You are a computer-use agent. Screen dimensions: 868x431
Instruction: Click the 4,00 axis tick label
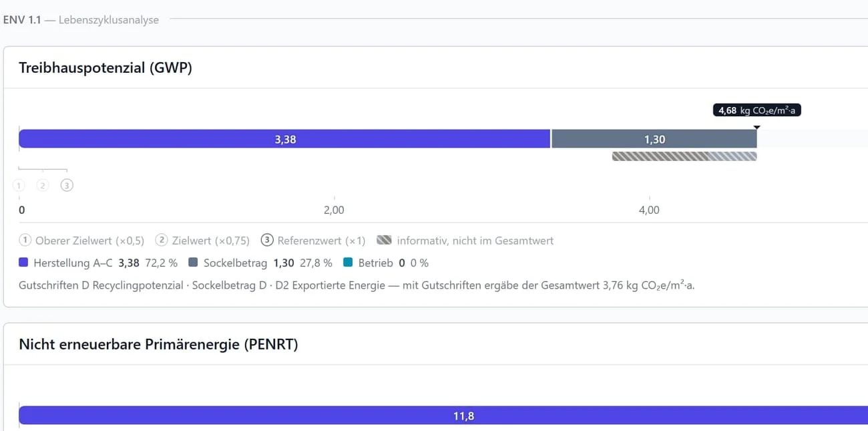649,210
